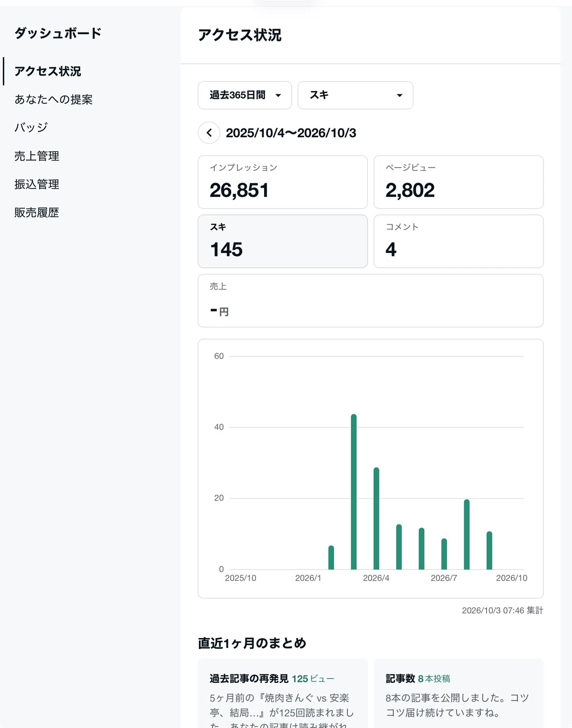
Task: Go to the previous date range with the arrow
Action: point(209,133)
